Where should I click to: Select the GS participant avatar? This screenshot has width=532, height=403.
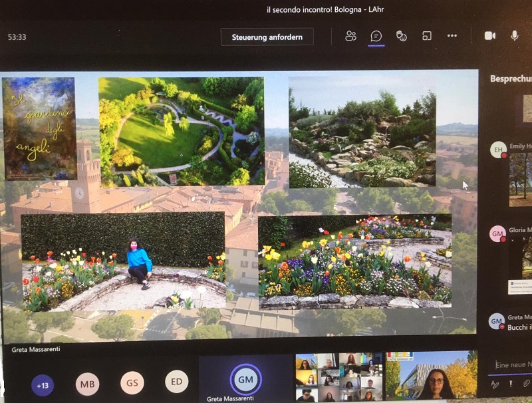132,383
